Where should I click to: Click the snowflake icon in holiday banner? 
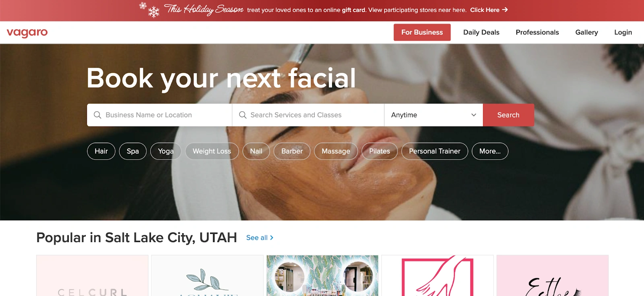pyautogui.click(x=149, y=10)
